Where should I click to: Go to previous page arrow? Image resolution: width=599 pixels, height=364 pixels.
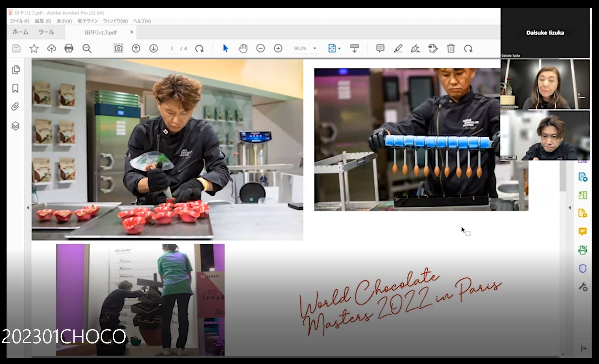pyautogui.click(x=136, y=48)
